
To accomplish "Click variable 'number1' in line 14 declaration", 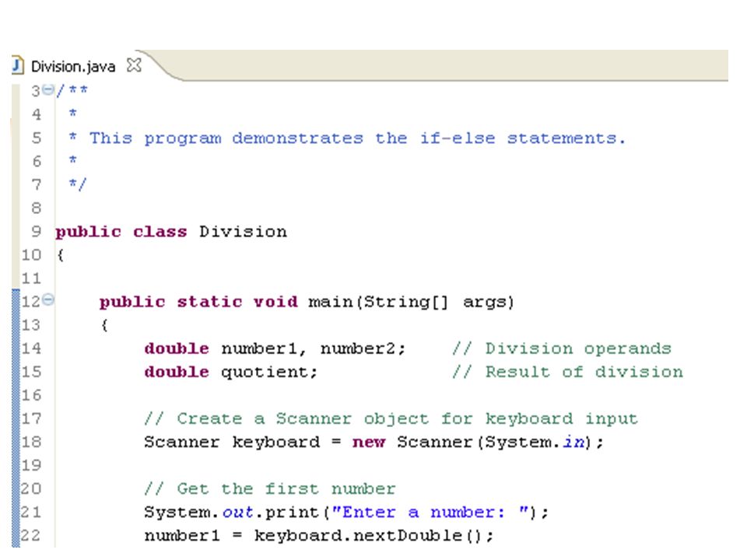I will [259, 348].
